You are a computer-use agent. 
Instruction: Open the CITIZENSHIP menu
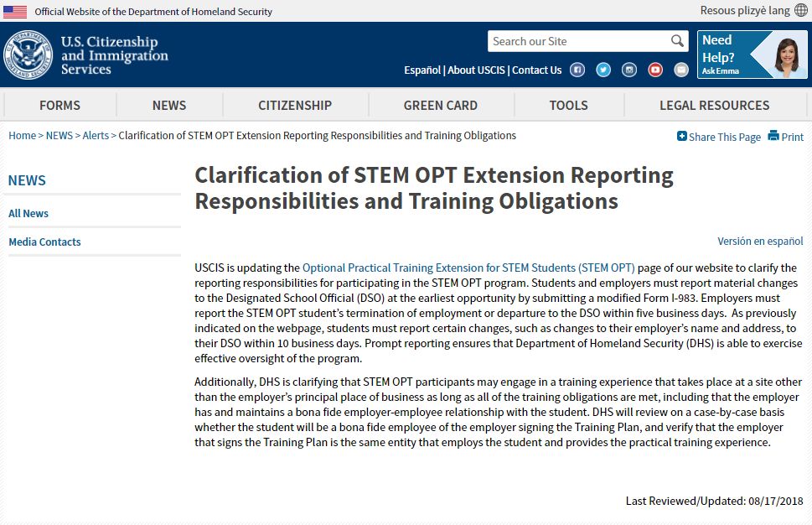(295, 105)
